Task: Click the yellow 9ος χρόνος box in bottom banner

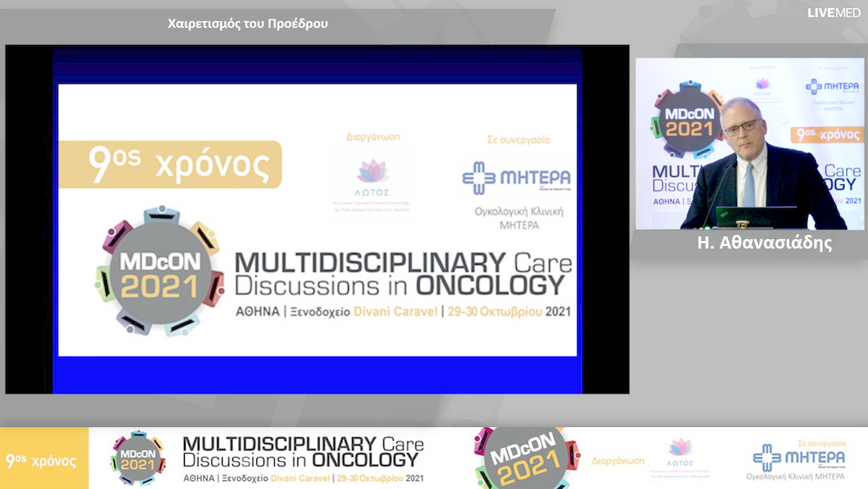Action: coord(43,460)
